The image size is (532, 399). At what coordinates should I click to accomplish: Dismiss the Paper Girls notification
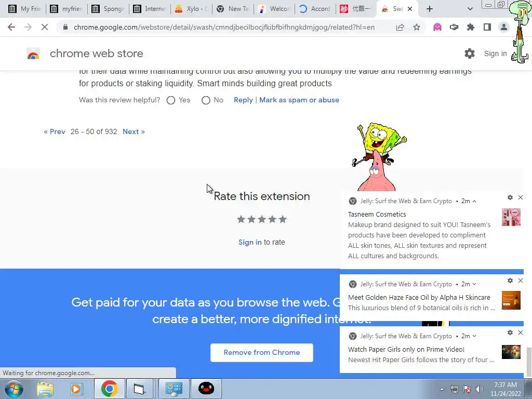point(521,332)
